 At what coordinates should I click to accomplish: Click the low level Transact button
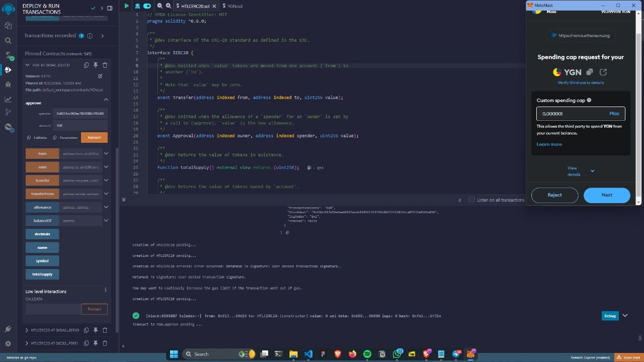tap(94, 309)
